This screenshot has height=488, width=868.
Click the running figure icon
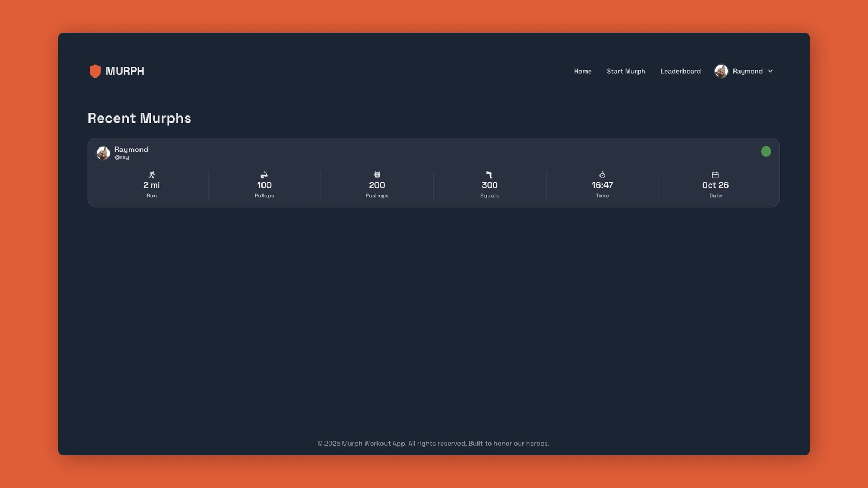[x=151, y=175]
